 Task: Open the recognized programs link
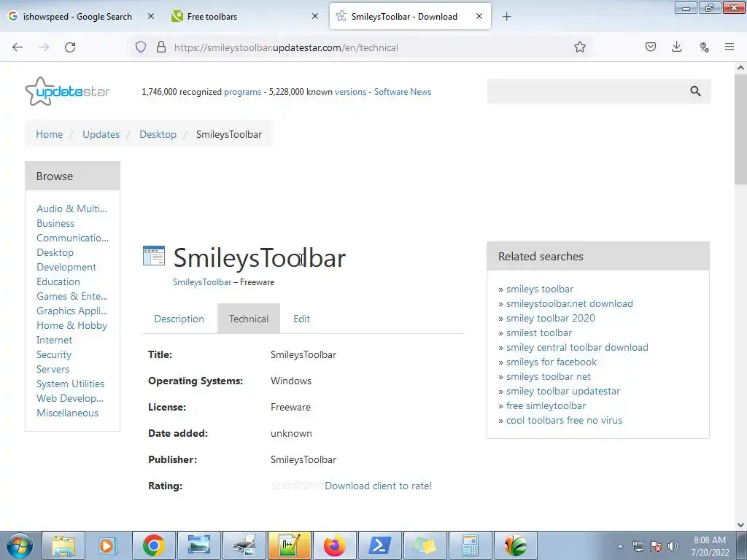pyautogui.click(x=242, y=92)
